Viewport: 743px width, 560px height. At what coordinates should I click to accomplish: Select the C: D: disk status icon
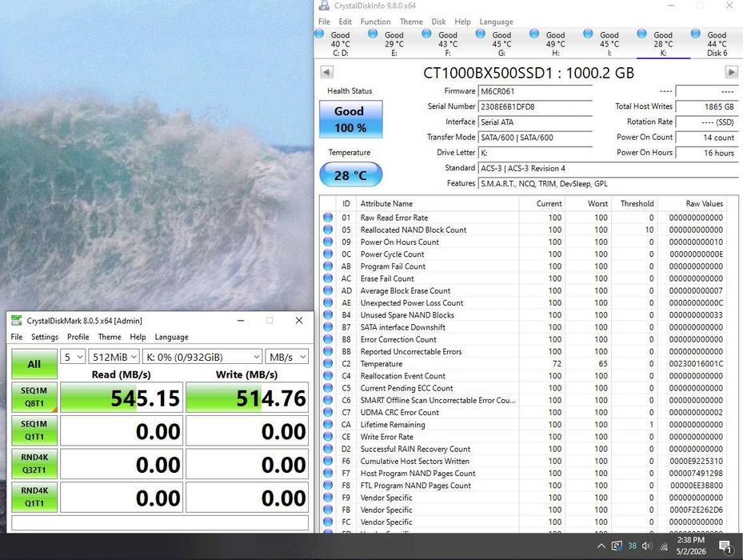(319, 34)
